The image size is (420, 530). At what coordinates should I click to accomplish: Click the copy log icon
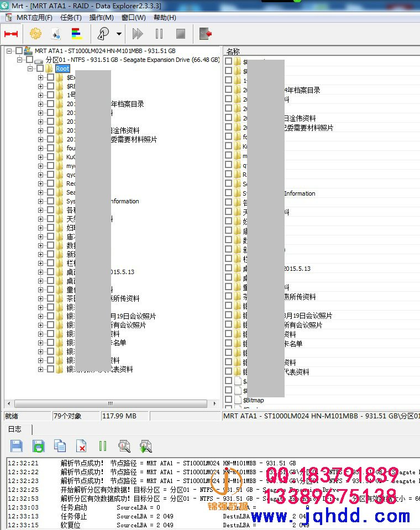coord(60,446)
